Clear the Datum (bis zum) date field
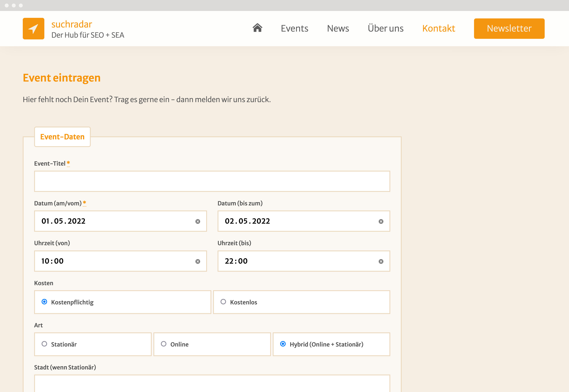The height and width of the screenshot is (392, 569). coord(381,221)
